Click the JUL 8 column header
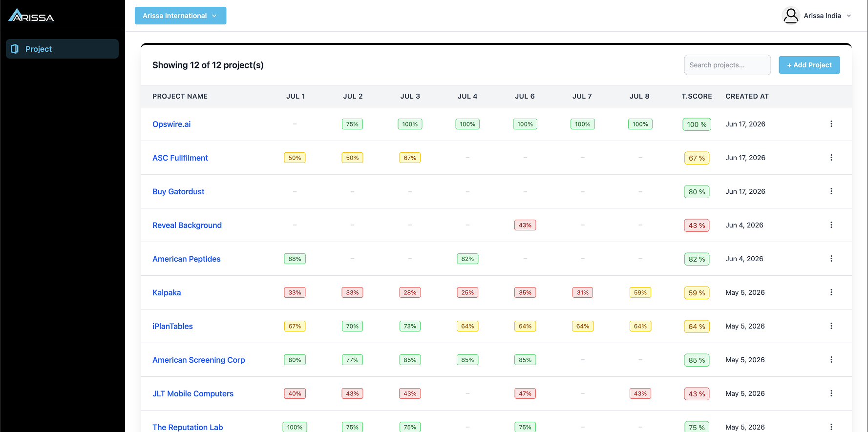 (x=639, y=96)
